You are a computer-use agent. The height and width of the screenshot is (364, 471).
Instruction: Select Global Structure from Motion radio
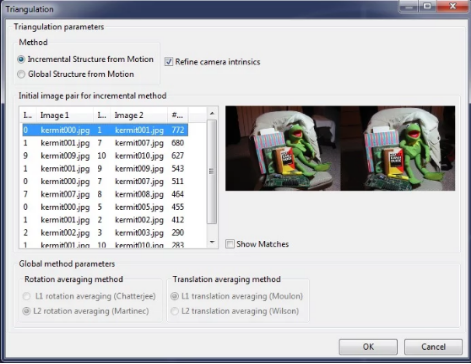click(x=21, y=74)
